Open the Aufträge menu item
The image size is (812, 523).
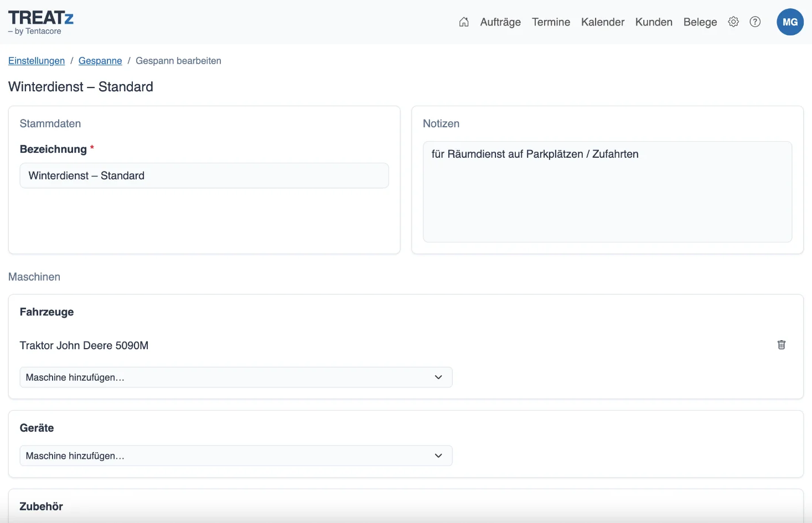click(500, 22)
